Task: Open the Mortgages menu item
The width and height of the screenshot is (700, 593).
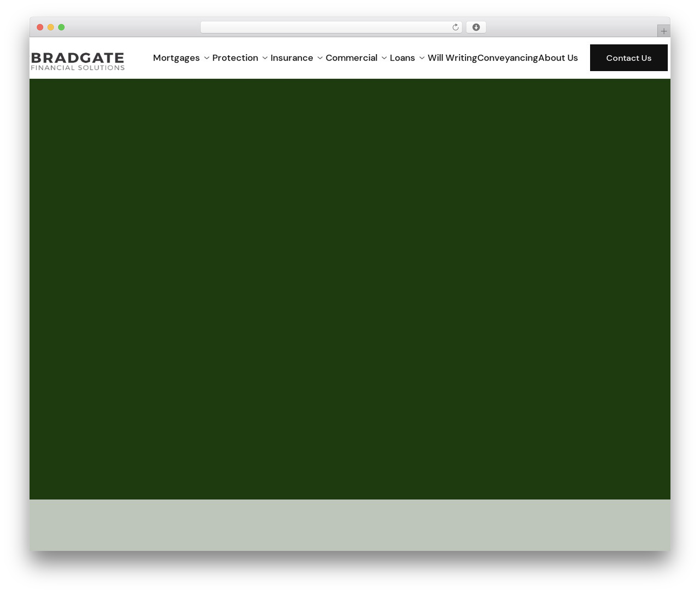Action: pyautogui.click(x=176, y=58)
